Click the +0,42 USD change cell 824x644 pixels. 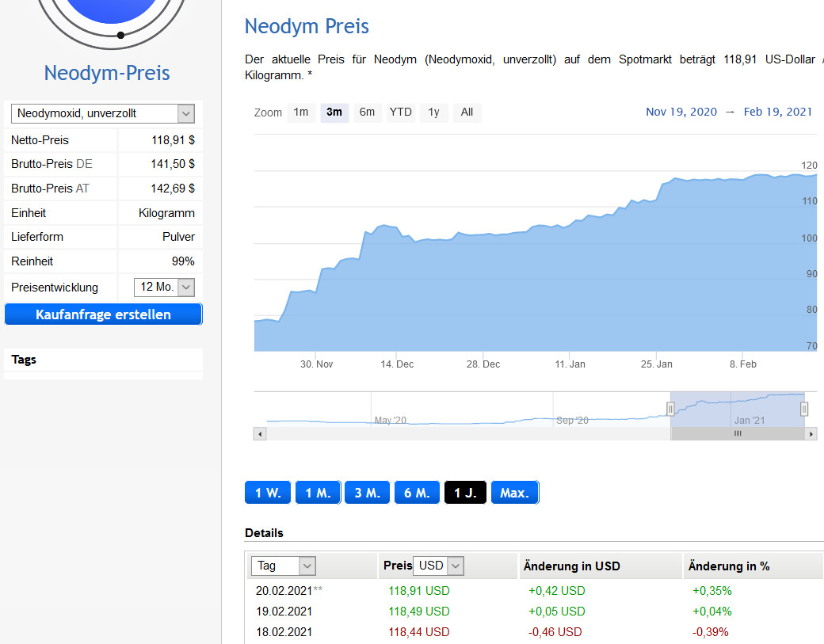tap(556, 591)
